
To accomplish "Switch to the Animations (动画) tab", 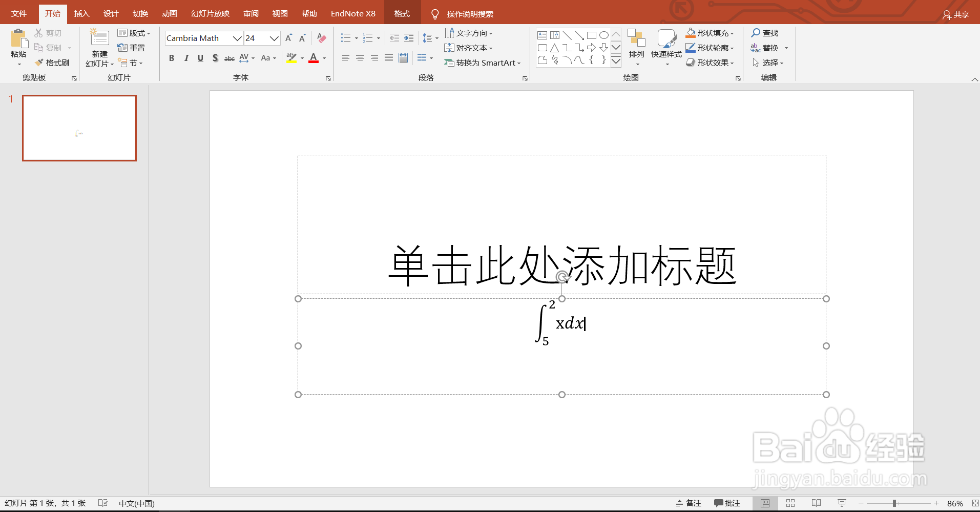I will point(169,14).
